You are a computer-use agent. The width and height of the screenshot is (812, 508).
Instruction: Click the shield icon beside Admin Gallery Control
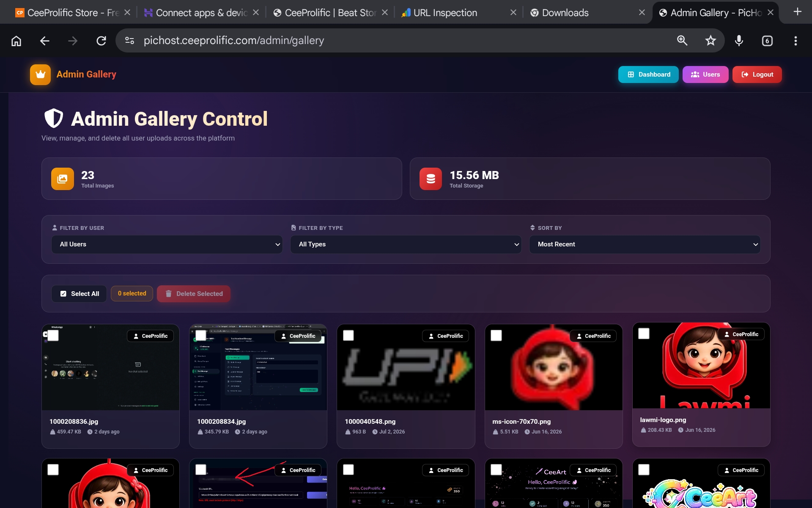[x=54, y=119]
